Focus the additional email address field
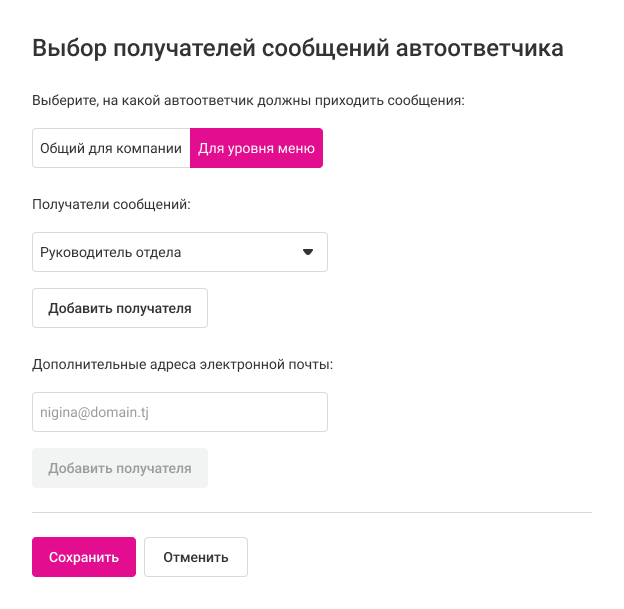Image resolution: width=624 pixels, height=609 pixels. pos(180,412)
